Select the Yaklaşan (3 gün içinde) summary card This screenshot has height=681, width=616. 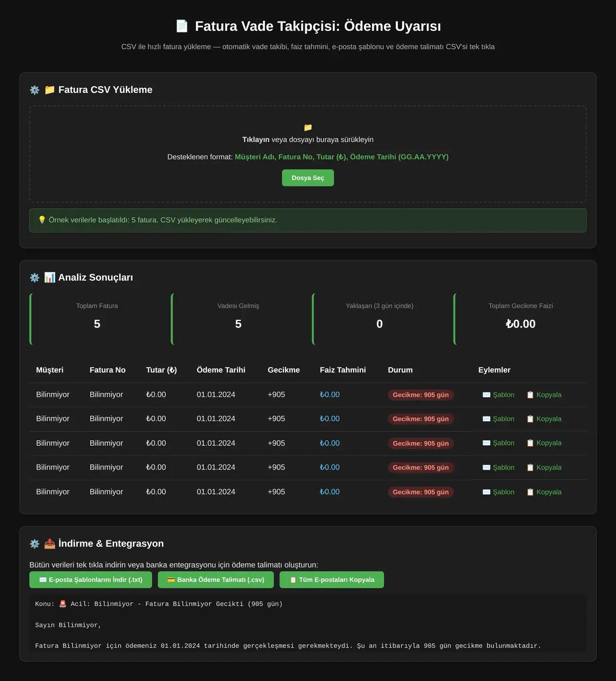tap(378, 319)
